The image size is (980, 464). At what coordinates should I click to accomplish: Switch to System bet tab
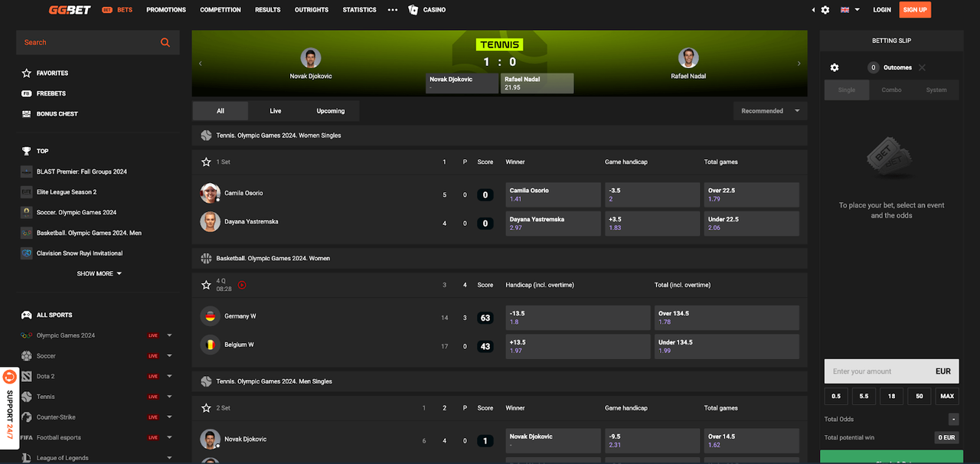(x=936, y=90)
